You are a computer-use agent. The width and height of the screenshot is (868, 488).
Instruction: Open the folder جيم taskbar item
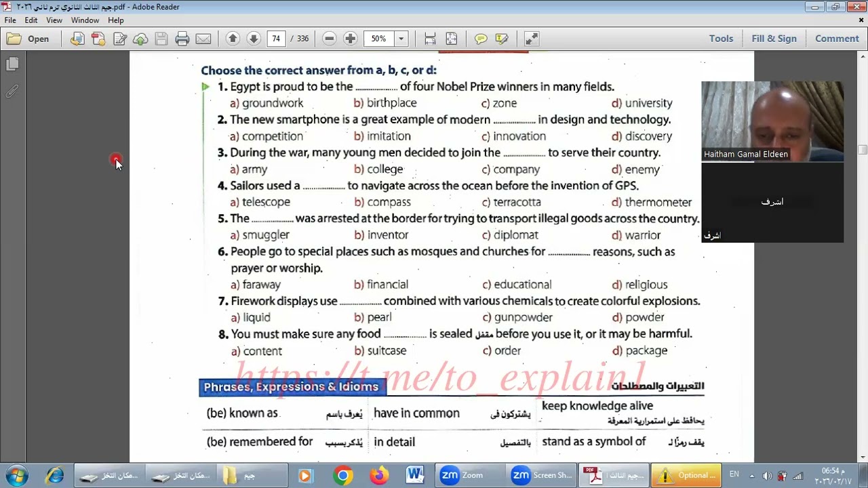click(252, 476)
